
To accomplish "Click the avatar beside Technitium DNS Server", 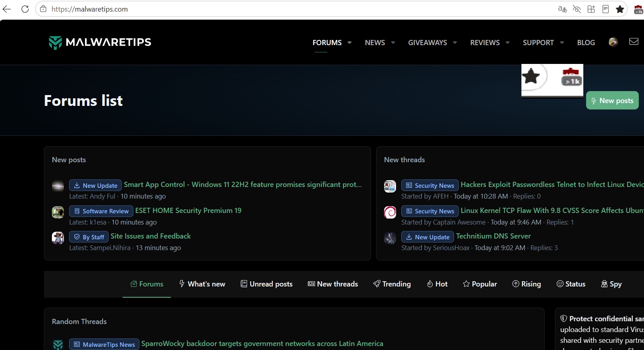I will [x=390, y=238].
